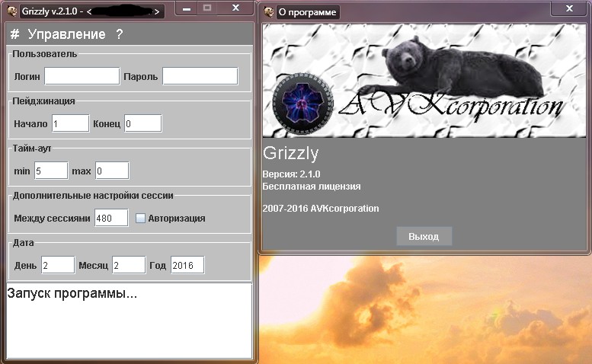This screenshot has height=364, width=592.
Task: Click the 2007-2016 AVKcorporation text
Action: [321, 209]
